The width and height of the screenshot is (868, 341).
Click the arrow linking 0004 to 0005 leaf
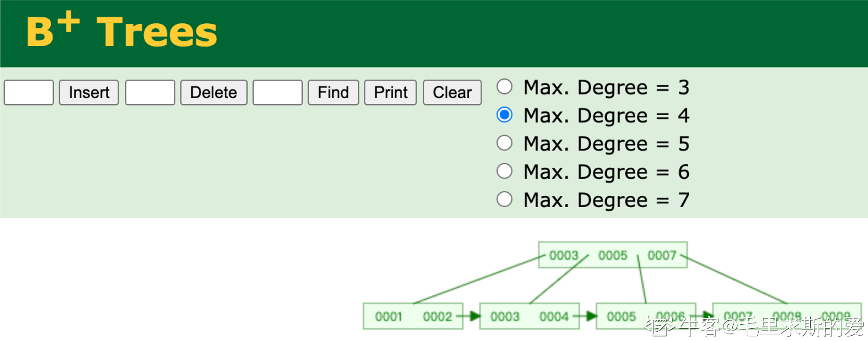586,316
